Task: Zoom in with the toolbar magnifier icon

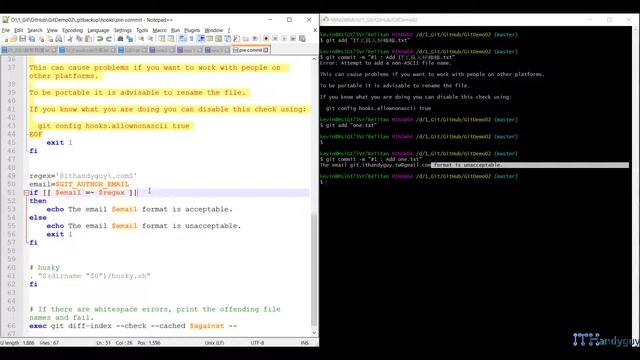Action: (141, 39)
